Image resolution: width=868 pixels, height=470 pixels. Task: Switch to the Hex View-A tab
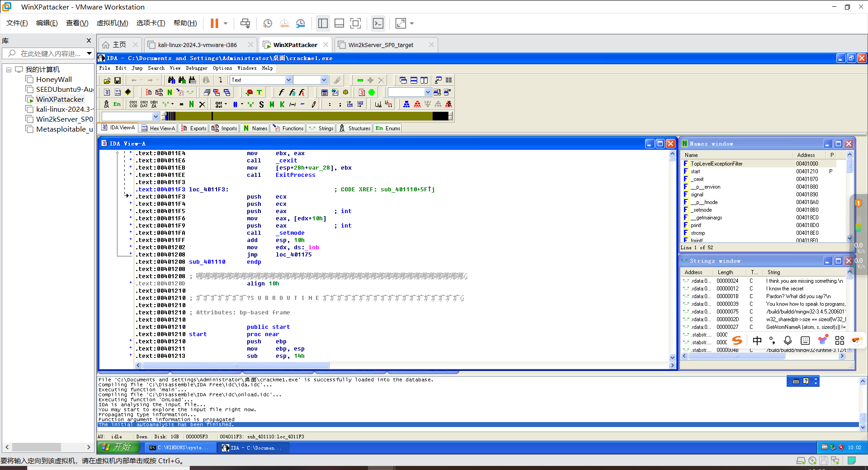158,128
